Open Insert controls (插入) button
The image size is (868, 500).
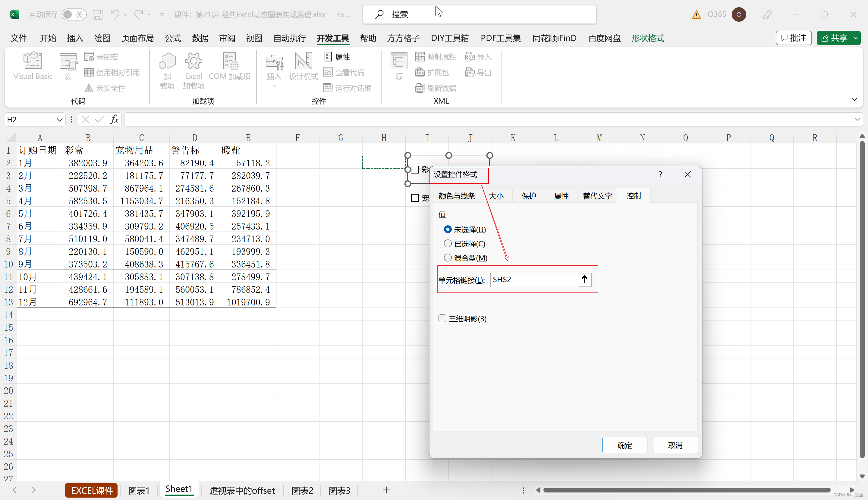point(274,70)
